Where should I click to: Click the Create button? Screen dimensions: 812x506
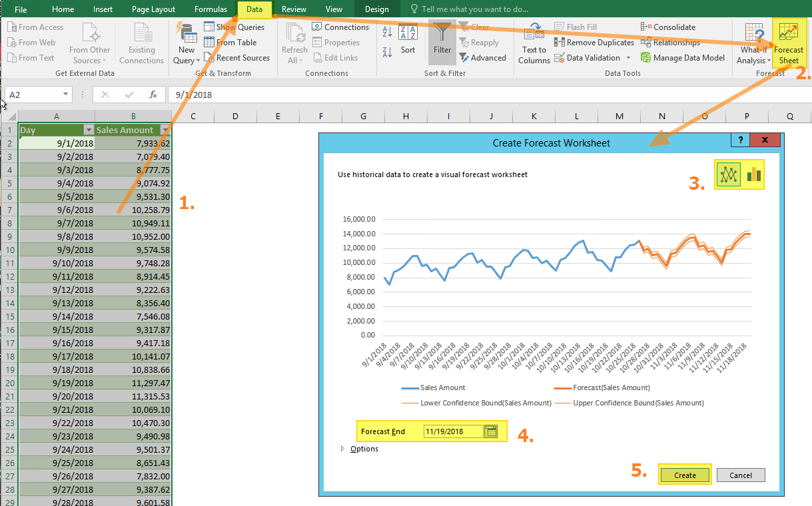click(684, 475)
